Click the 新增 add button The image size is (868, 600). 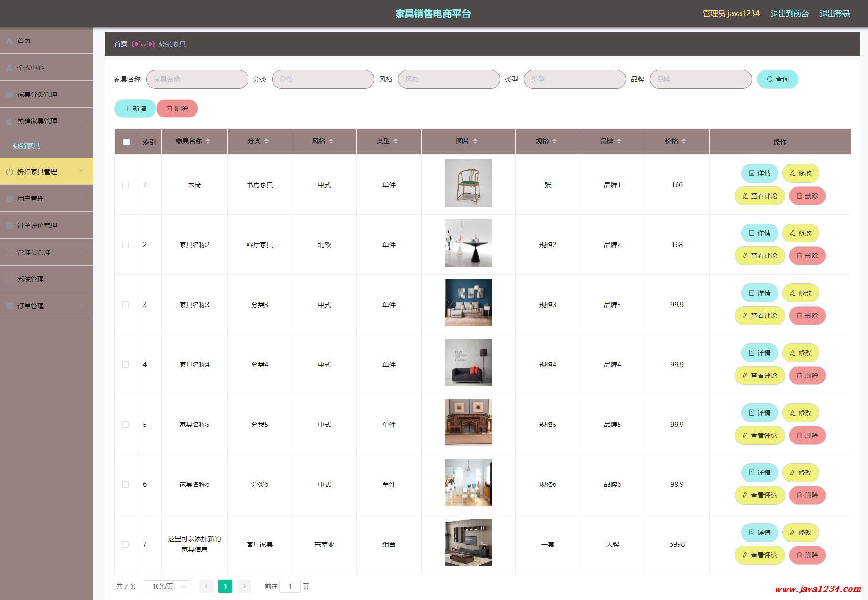click(135, 108)
